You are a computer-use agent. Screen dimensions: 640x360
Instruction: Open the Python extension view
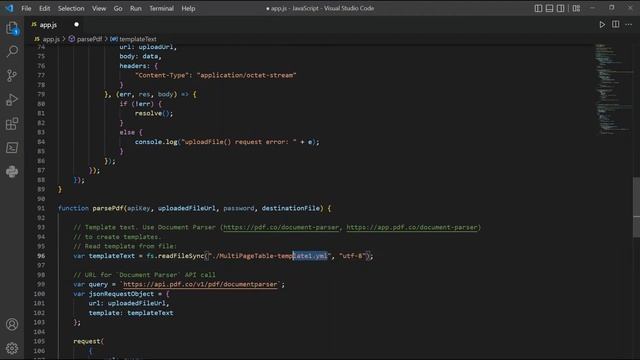click(x=12, y=171)
